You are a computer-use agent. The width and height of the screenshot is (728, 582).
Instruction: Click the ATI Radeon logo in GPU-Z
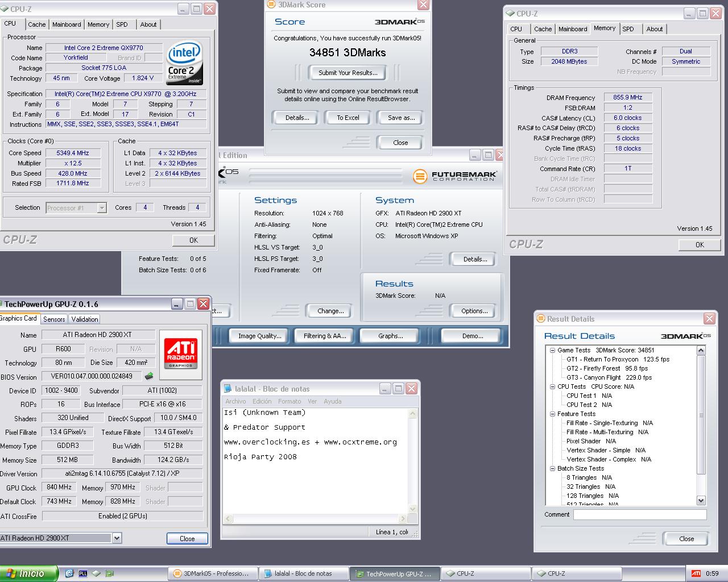pos(181,353)
